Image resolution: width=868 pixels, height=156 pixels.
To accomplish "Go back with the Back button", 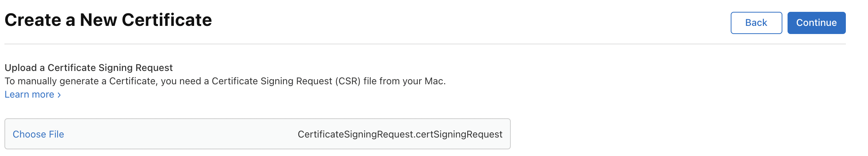I will point(756,23).
